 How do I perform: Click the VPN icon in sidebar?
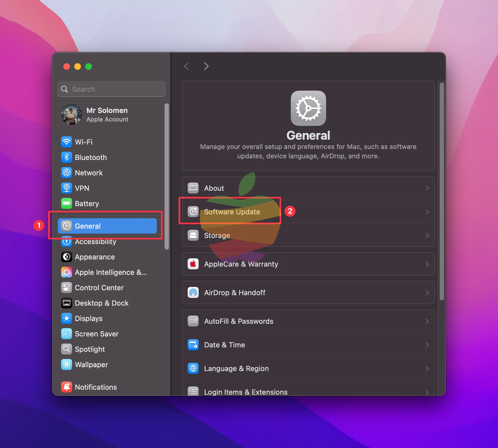(x=67, y=188)
